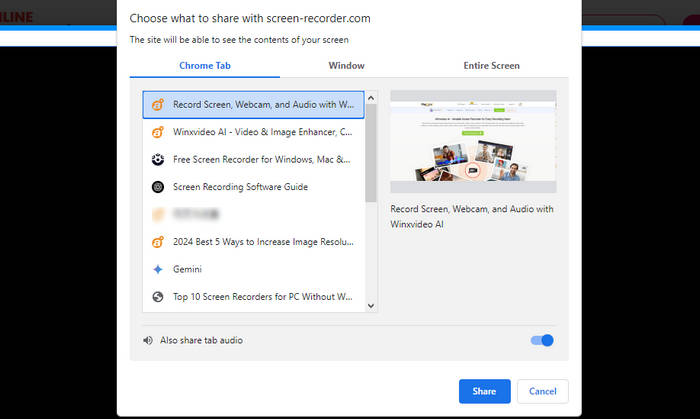The image size is (700, 419).
Task: Click the tab list scroll up arrow
Action: pos(371,98)
